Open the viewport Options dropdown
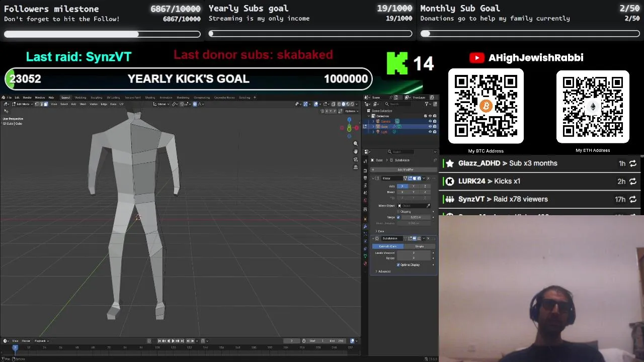644x362 pixels. (x=352, y=111)
